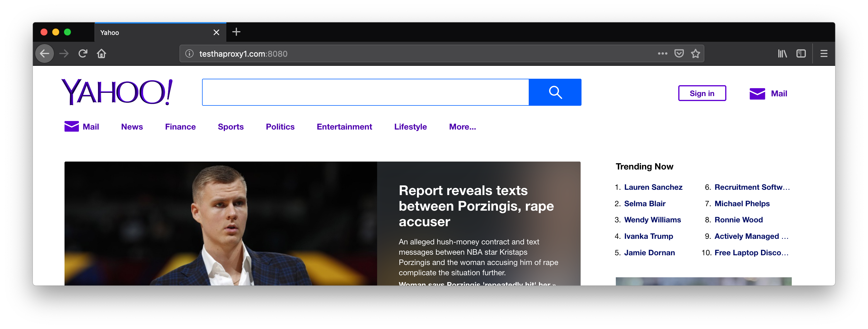868x329 pixels.
Task: Open the Firefox hamburger menu
Action: [823, 54]
